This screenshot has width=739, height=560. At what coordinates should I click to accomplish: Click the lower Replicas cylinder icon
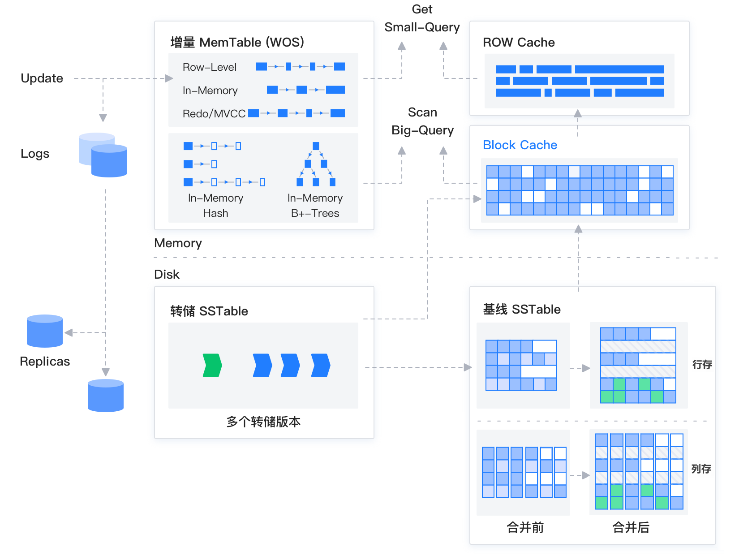(106, 396)
